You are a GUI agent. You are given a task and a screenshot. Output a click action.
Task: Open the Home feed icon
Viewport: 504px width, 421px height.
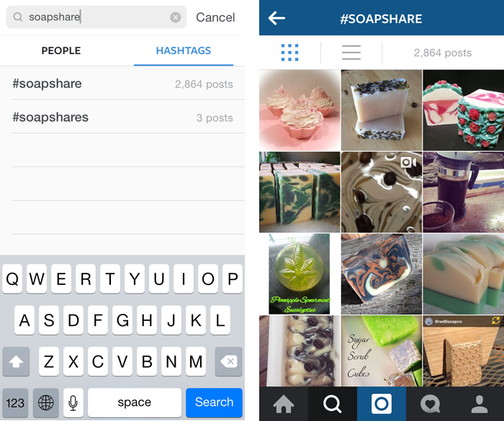tap(284, 404)
